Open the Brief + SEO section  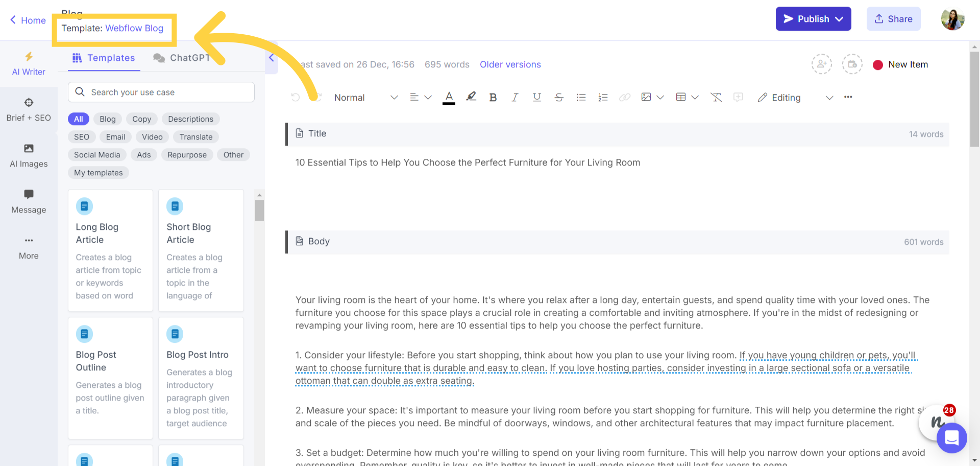coord(29,110)
